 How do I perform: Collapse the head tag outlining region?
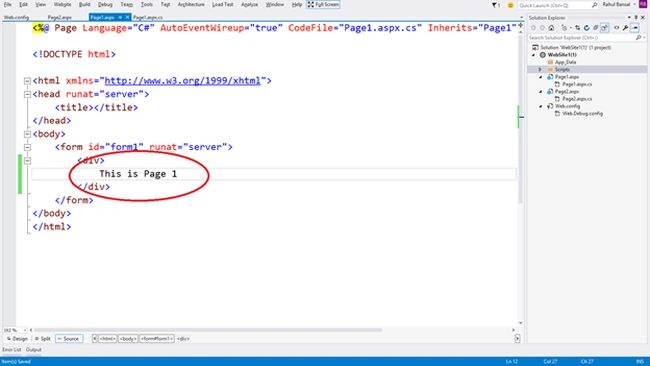(x=27, y=94)
